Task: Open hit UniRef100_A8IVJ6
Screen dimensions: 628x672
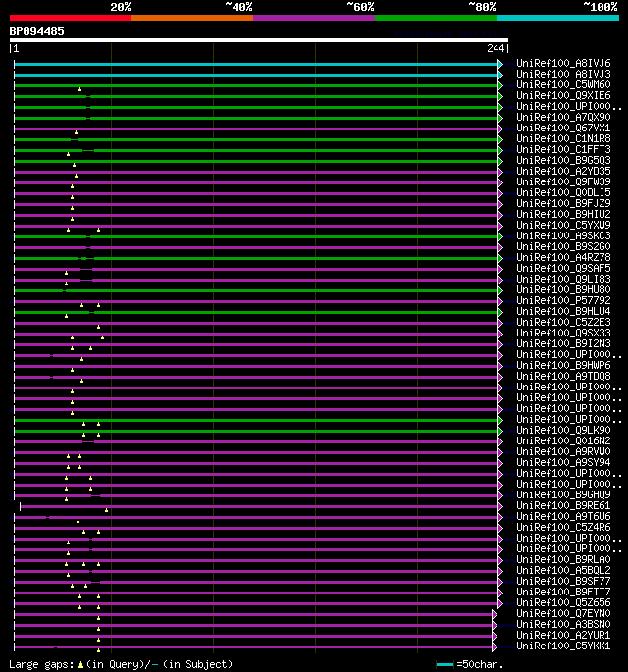Action: pyautogui.click(x=563, y=63)
